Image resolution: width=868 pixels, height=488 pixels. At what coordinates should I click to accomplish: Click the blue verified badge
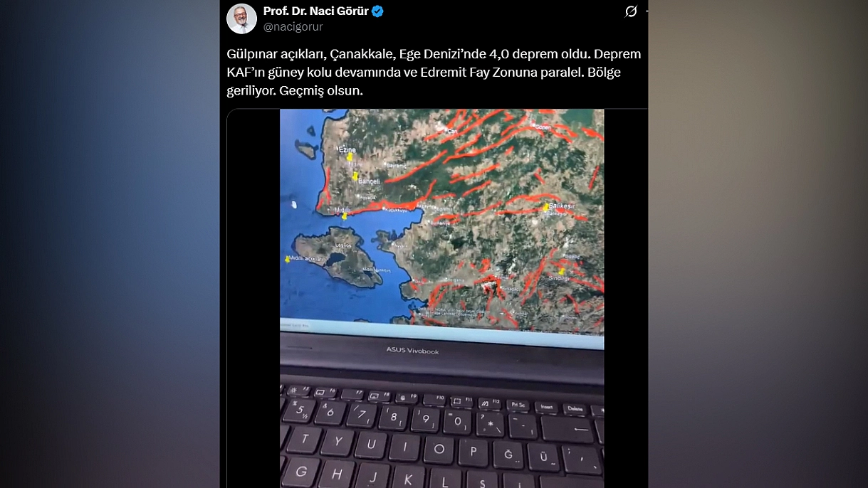point(377,11)
